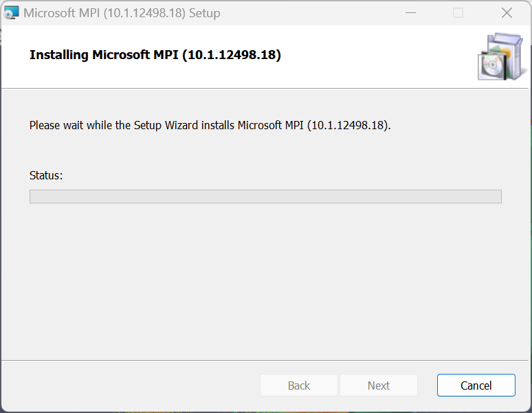Click the Microsoft MPI Setup title bar text
The width and height of the screenshot is (532, 413).
pyautogui.click(x=122, y=13)
